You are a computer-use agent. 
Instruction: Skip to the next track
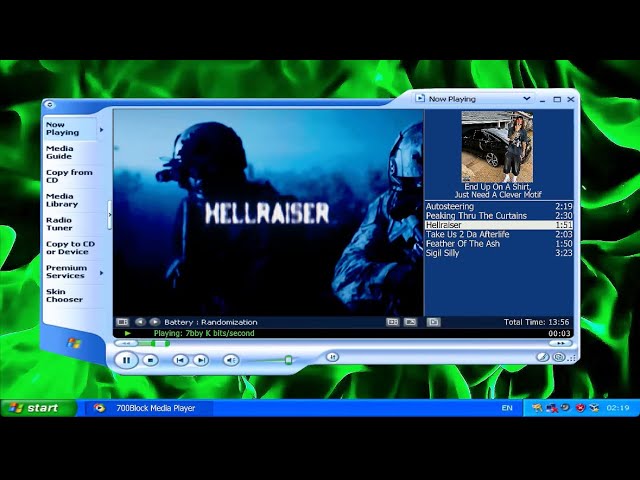(200, 360)
